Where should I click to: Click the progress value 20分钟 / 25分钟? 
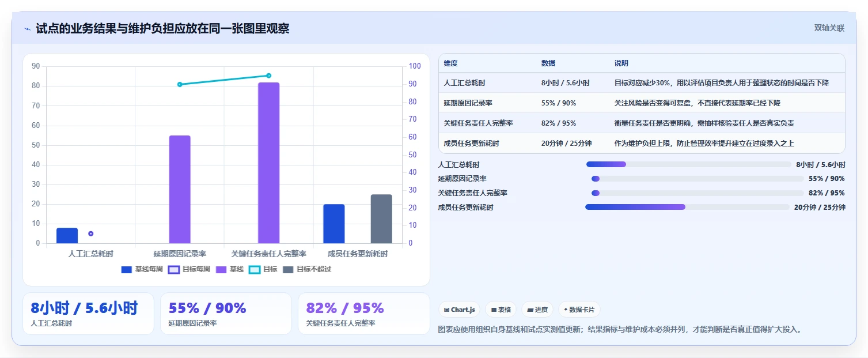820,208
